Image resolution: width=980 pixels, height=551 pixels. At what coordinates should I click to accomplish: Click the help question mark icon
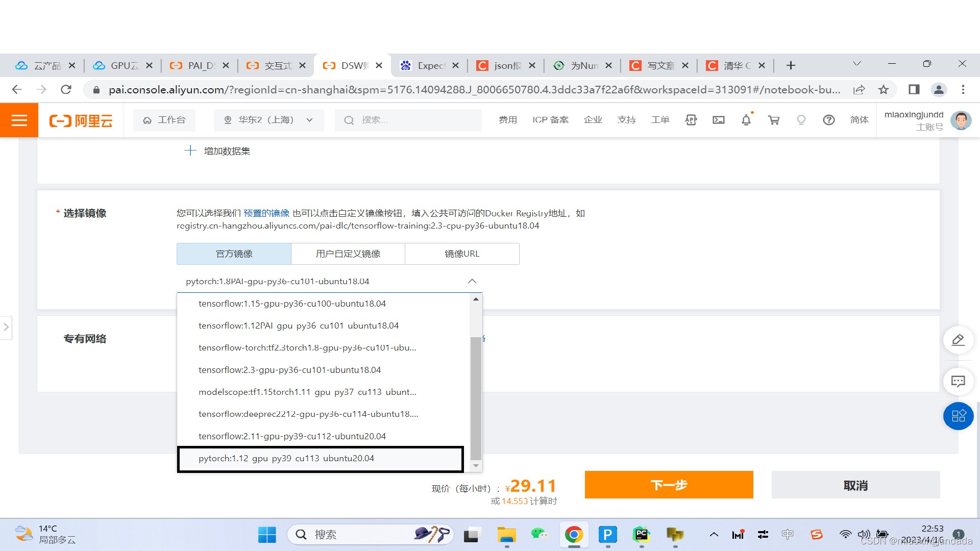pos(828,120)
